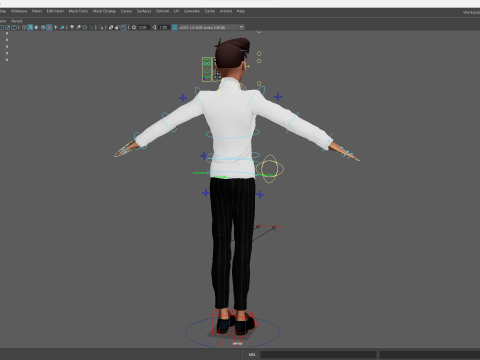Click the MEL command line input
Screen dimensions: 480x360
[318, 354]
